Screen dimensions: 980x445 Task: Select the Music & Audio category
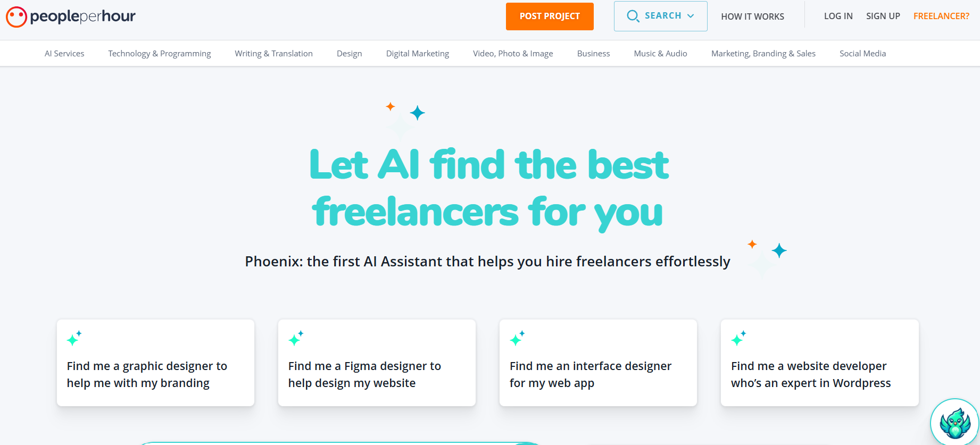(x=660, y=53)
